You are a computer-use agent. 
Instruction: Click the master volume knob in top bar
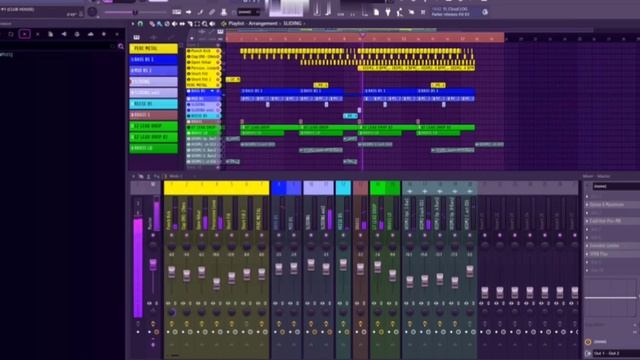click(92, 12)
